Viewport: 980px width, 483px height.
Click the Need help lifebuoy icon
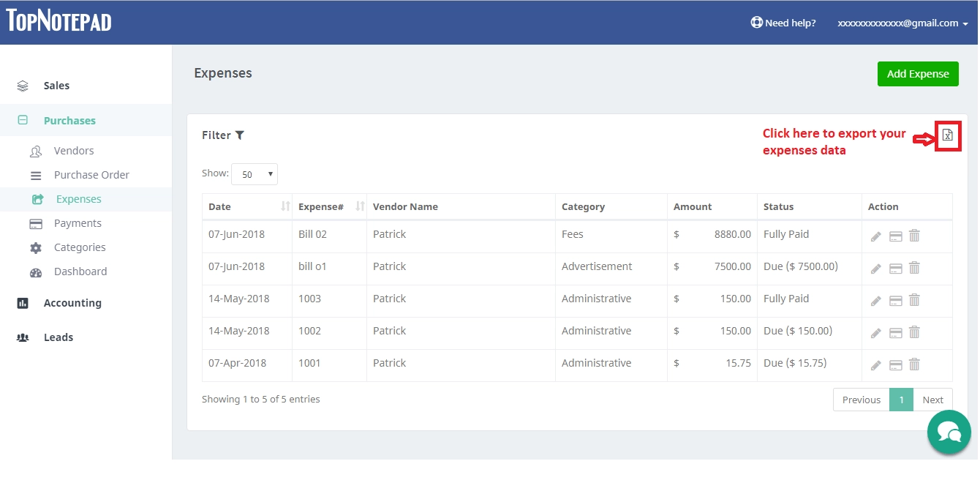[x=756, y=23]
